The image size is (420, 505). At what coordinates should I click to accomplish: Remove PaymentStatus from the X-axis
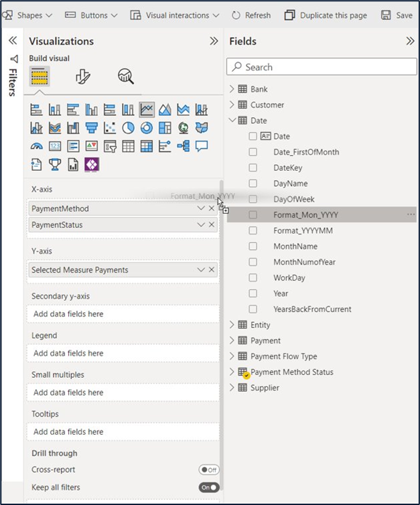[212, 225]
